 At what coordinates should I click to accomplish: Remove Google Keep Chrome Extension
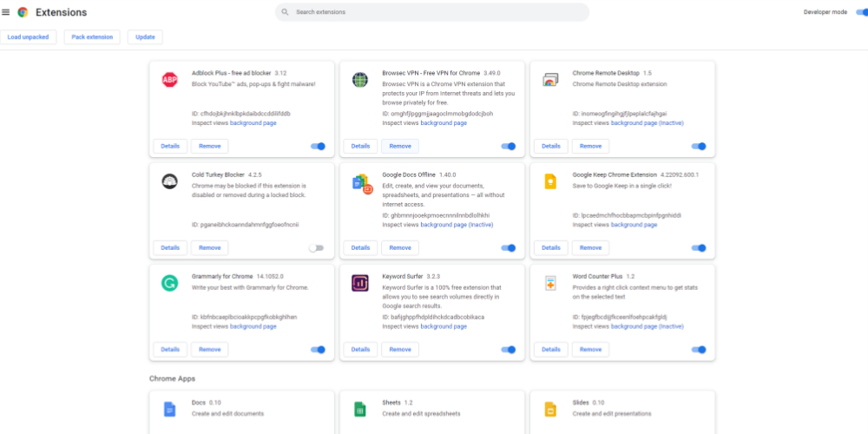590,248
